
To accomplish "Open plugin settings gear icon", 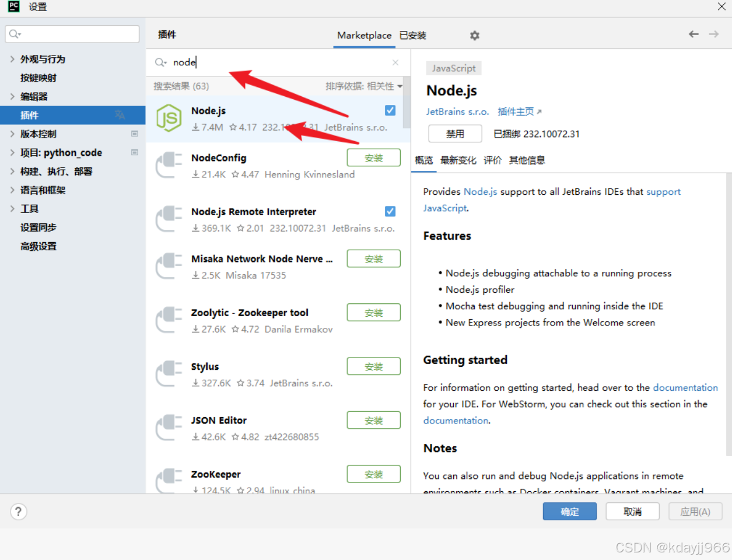I will point(475,36).
